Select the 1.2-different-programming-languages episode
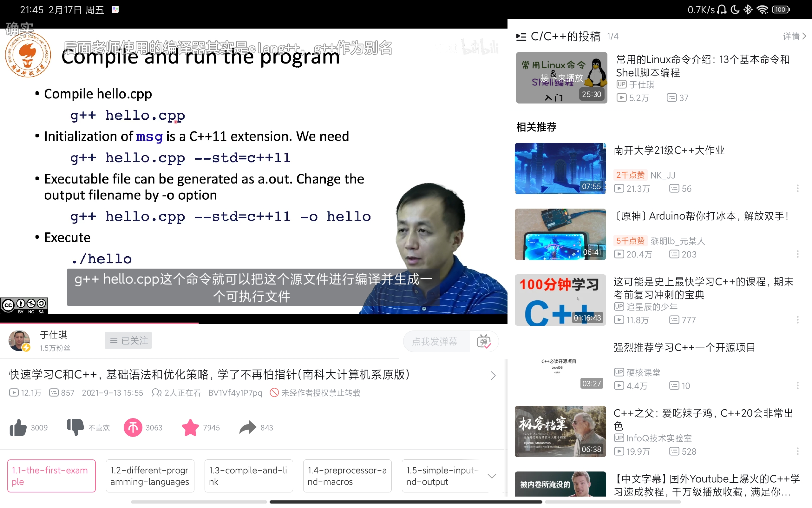The width and height of the screenshot is (812, 508). [x=150, y=476]
